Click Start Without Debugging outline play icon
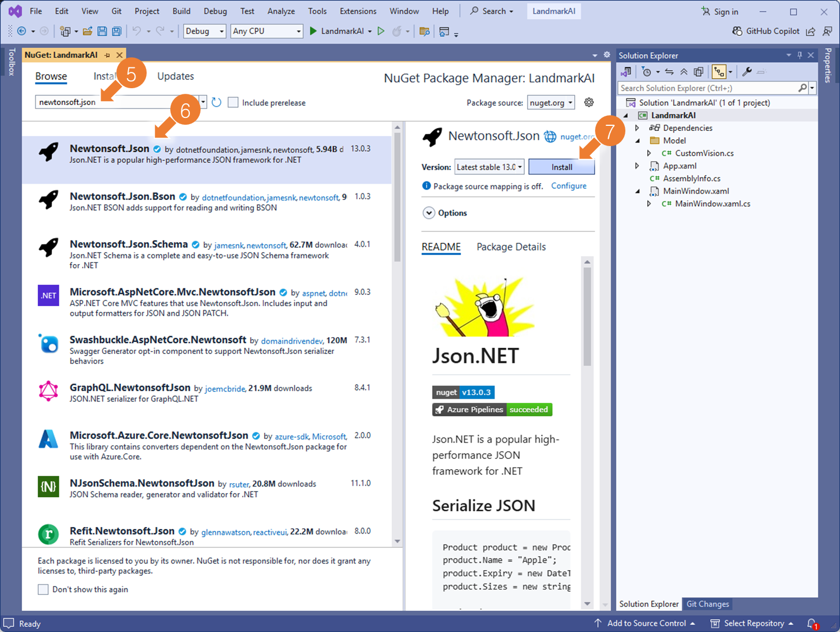 [381, 31]
